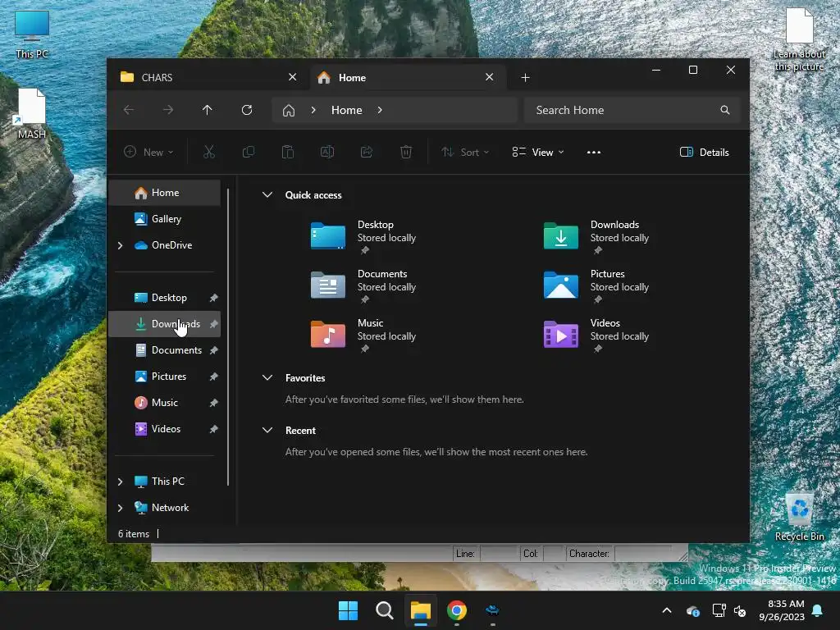Open Gallery in the navigation pane
This screenshot has width=840, height=630.
[x=164, y=219]
